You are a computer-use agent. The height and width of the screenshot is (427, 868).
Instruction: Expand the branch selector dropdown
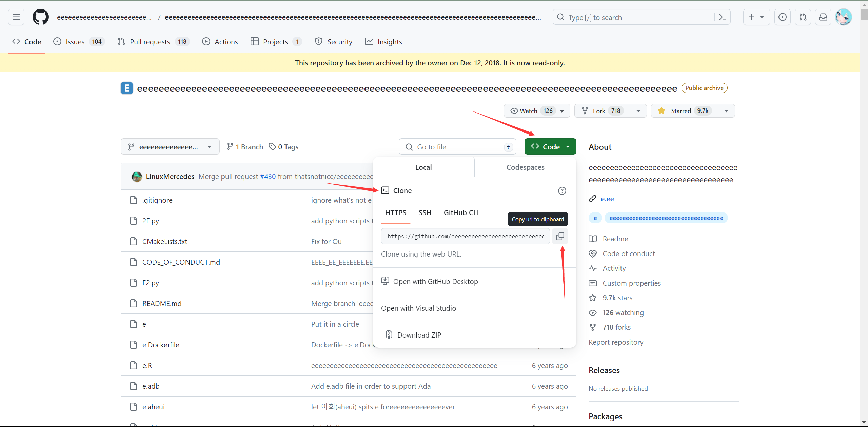coord(170,147)
